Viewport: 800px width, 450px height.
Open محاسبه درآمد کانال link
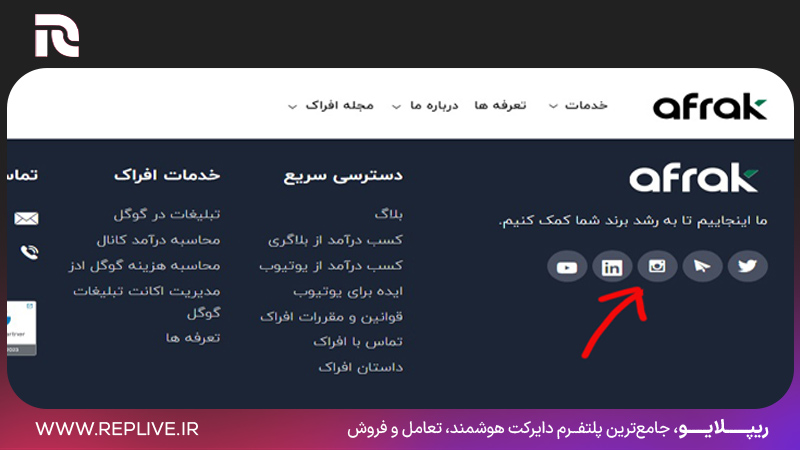pyautogui.click(x=159, y=240)
